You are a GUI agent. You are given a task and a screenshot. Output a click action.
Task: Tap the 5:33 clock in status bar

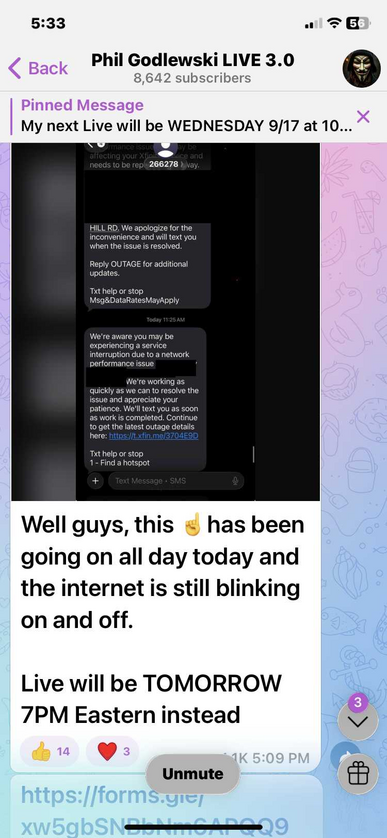(x=48, y=23)
